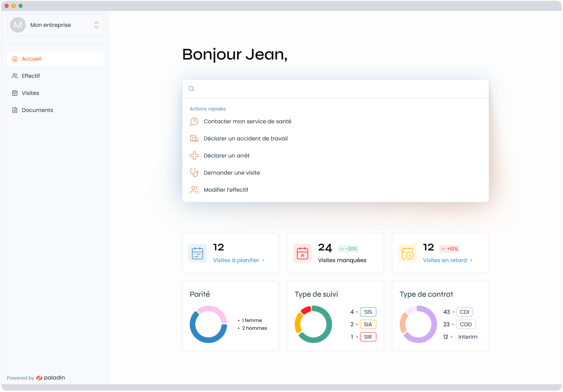Image resolution: width=563 pixels, height=392 pixels.
Task: Click the people icon beside Modifier l'effectif
Action: coord(194,190)
